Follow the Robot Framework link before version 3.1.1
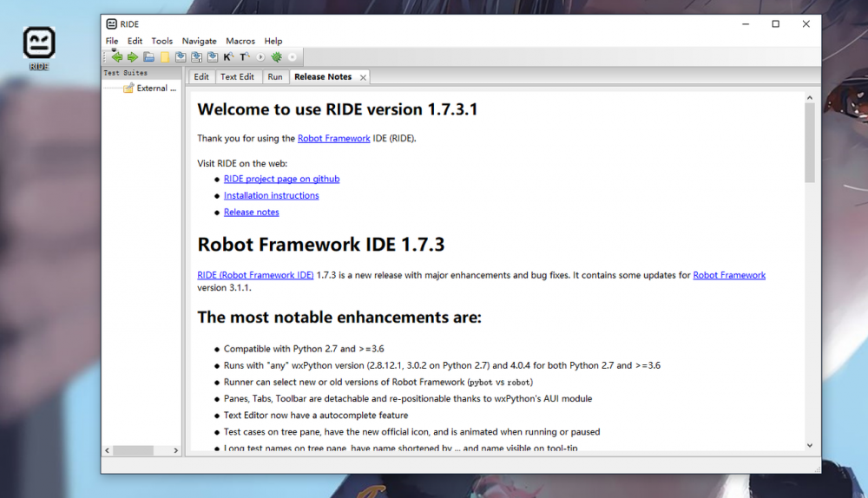 [729, 275]
